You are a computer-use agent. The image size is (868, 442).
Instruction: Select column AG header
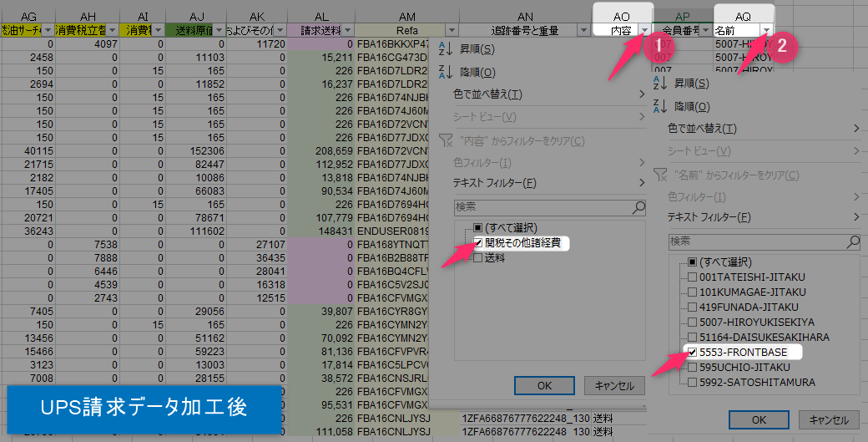(x=28, y=17)
